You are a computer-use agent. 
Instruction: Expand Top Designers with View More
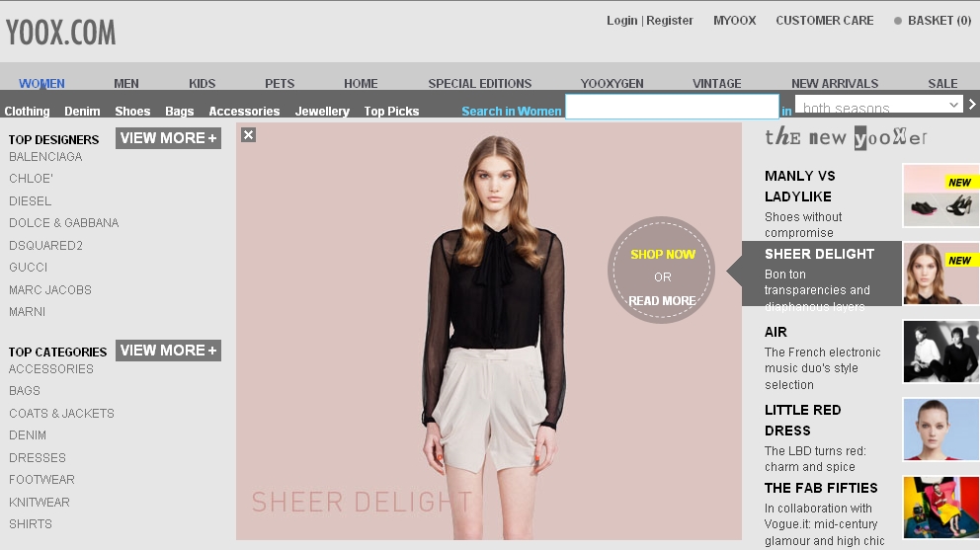point(168,138)
